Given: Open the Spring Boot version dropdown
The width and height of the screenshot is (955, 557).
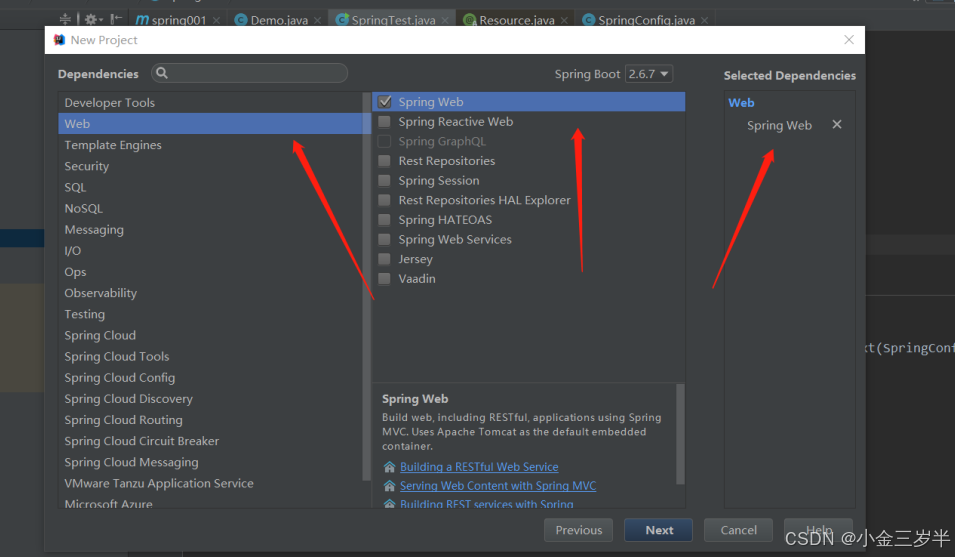Looking at the screenshot, I should (649, 74).
